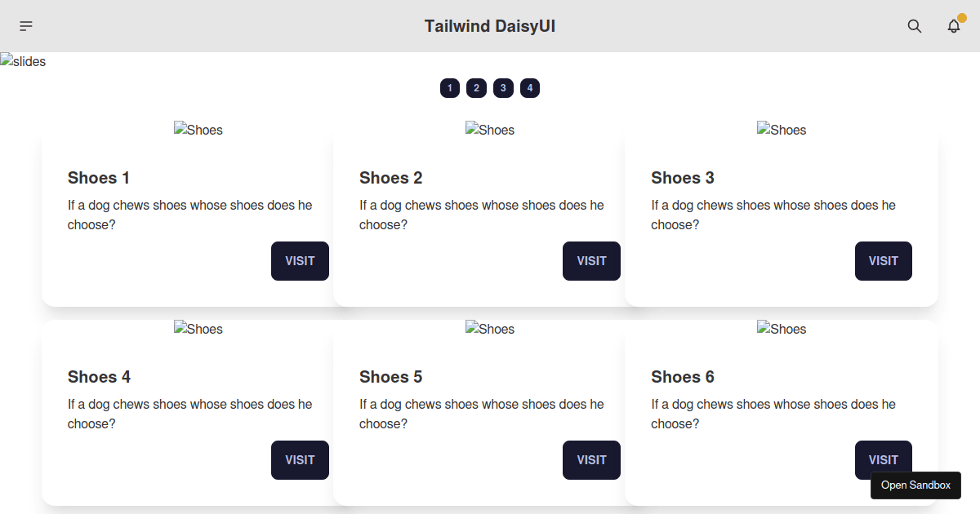
Task: Click the Shoes 6 image placeholder
Action: click(x=782, y=328)
